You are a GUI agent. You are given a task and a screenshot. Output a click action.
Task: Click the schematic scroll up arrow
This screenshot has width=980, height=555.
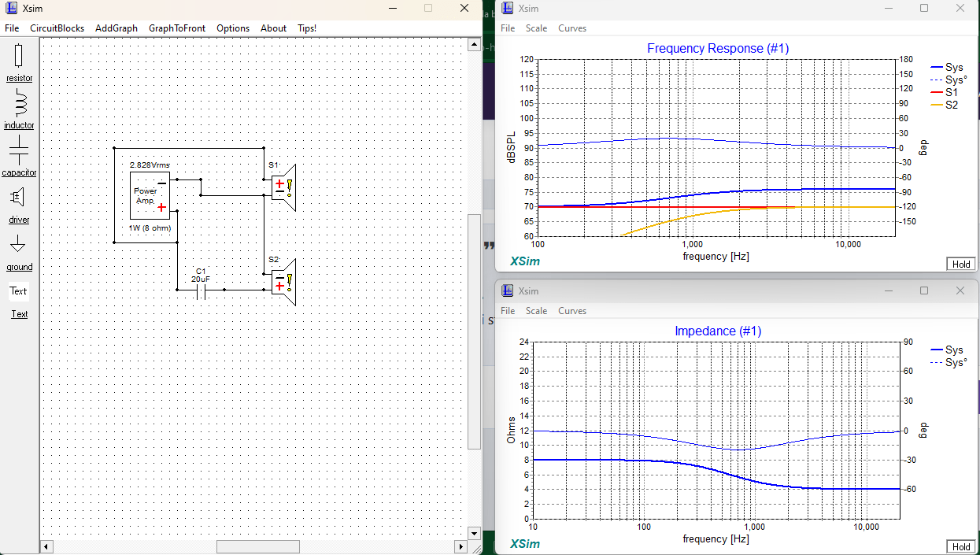click(474, 45)
